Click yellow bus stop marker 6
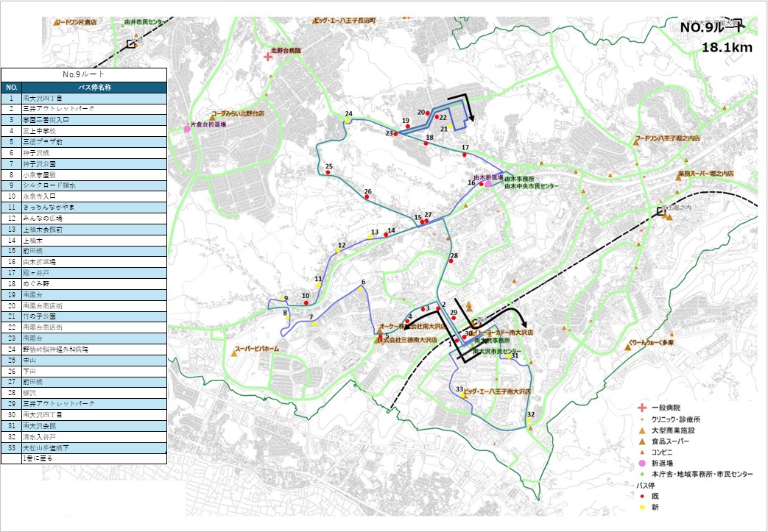768x532 pixels. point(359,289)
